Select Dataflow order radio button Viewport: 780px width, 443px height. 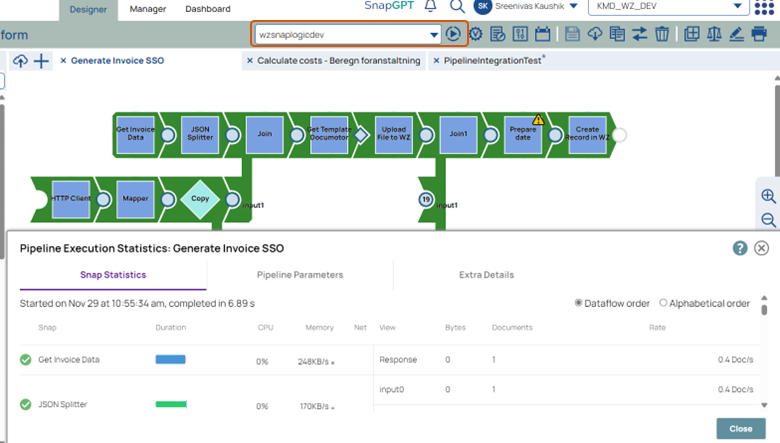pos(579,303)
